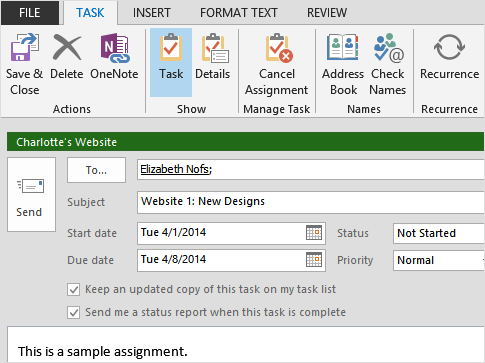Click the recipient name Elizabeth Nofs
The width and height of the screenshot is (485, 363).
(x=176, y=169)
